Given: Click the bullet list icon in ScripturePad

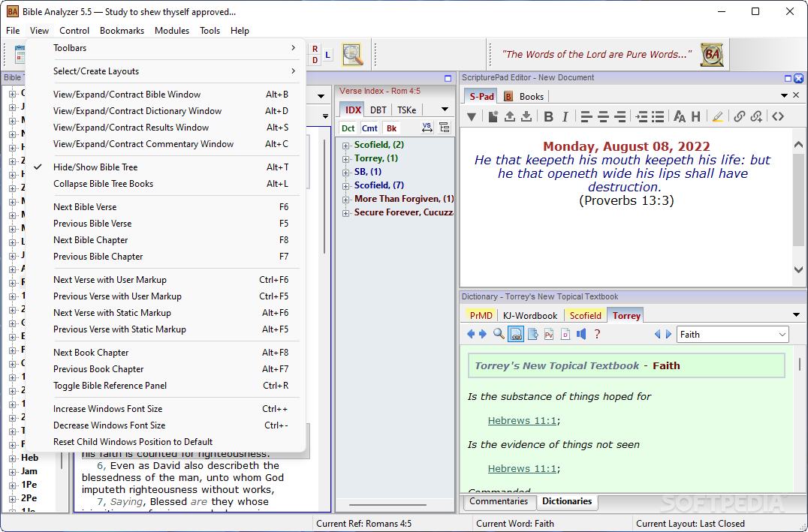Looking at the screenshot, I should pyautogui.click(x=658, y=117).
